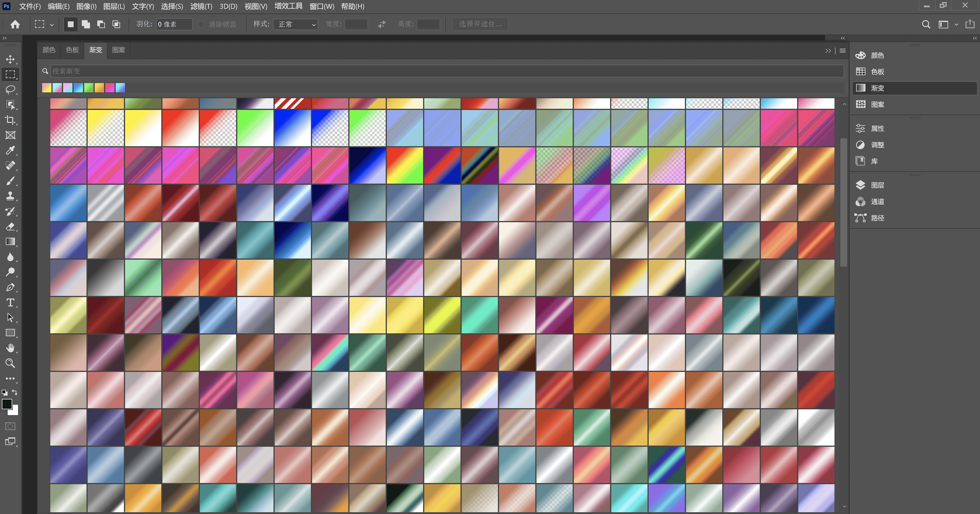Select the Crop tool

[x=10, y=120]
